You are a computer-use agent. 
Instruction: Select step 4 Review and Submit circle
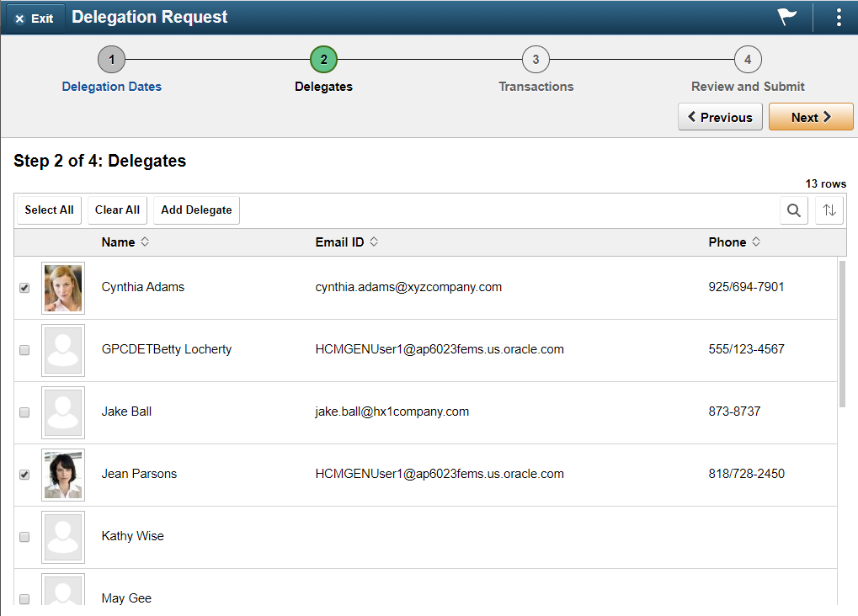coord(747,59)
